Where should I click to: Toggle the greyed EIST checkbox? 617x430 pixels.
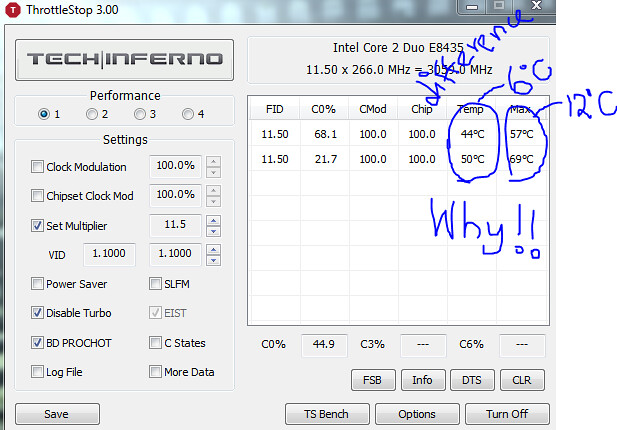pos(155,313)
